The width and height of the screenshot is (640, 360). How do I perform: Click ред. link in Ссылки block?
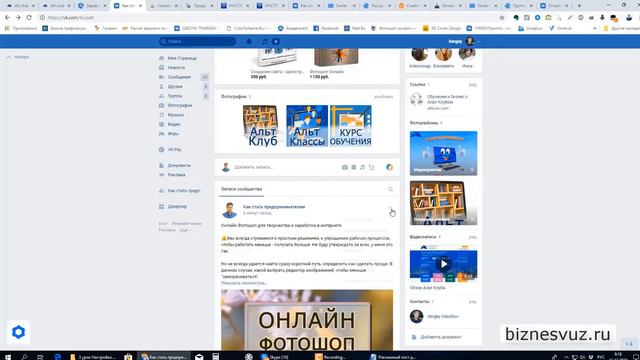pos(473,84)
